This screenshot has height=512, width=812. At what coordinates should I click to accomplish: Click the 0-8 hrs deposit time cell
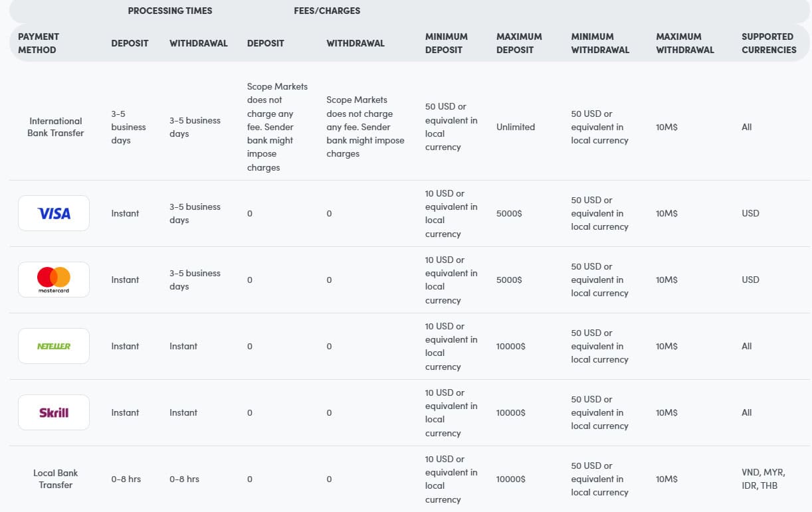tap(126, 479)
